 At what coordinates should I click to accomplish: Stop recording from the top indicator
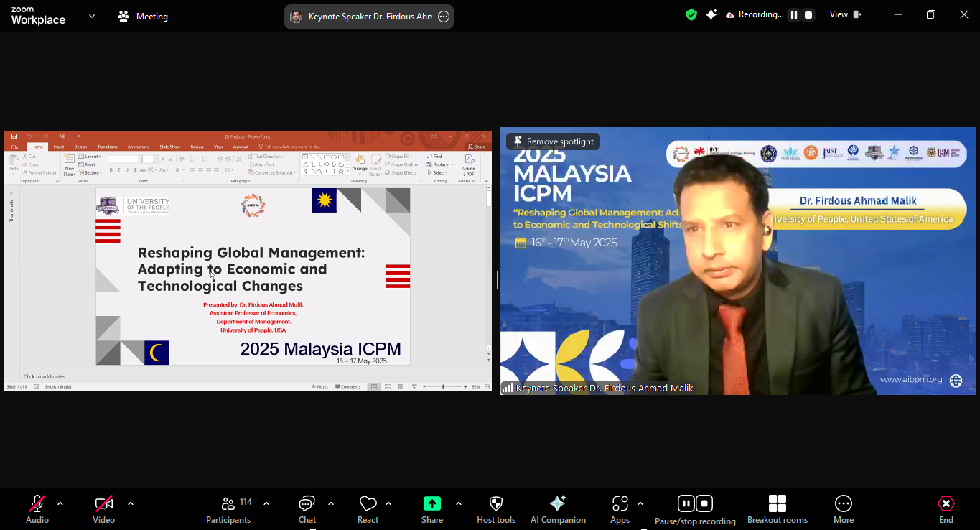click(x=808, y=14)
